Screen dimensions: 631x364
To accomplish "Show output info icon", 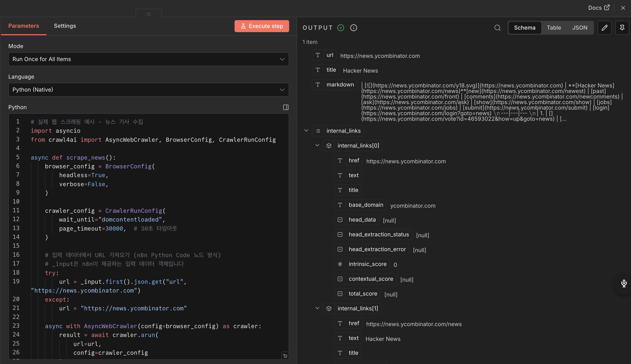I will [x=353, y=28].
